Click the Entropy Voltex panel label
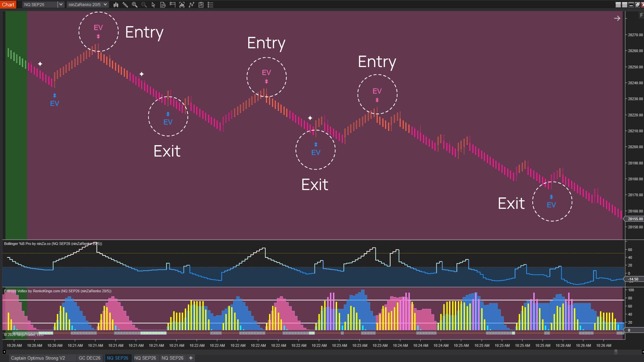The width and height of the screenshot is (644, 362). [58, 291]
